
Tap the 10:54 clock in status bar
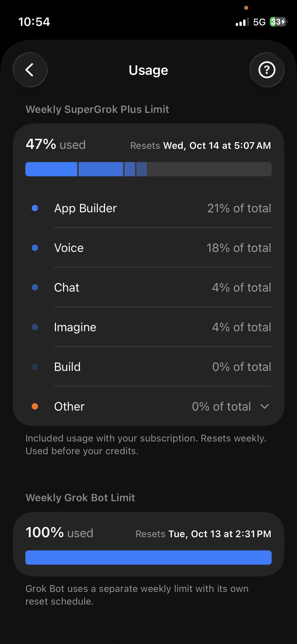coord(34,22)
